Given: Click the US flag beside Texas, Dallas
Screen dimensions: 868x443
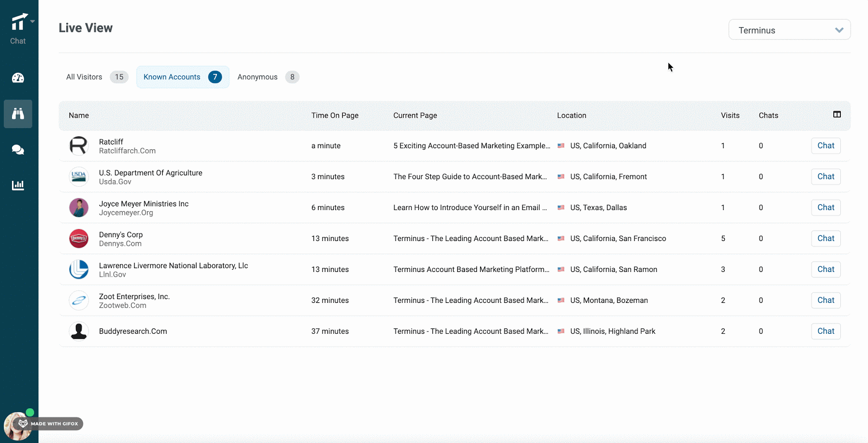Looking at the screenshot, I should 561,207.
